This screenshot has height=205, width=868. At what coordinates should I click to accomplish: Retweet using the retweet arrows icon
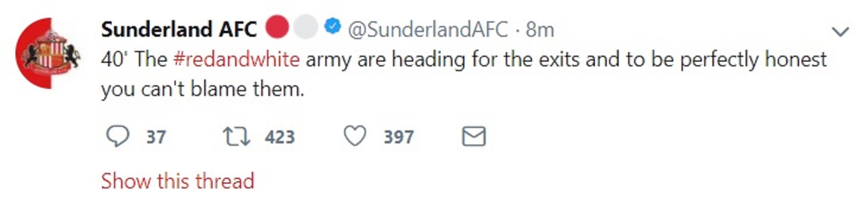pos(236,137)
